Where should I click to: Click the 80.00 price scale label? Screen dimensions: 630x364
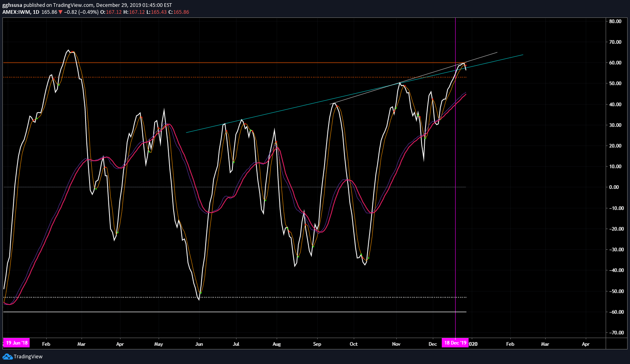coord(615,21)
